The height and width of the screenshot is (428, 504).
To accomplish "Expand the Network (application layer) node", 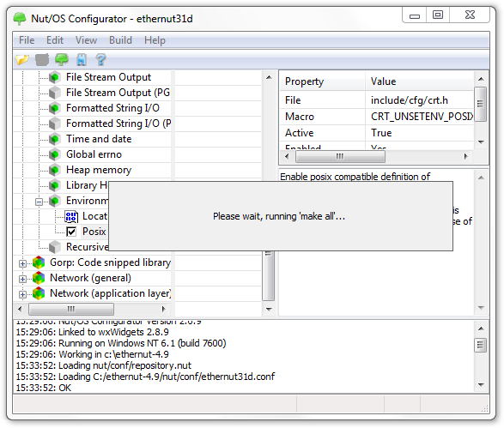I will pyautogui.click(x=22, y=294).
